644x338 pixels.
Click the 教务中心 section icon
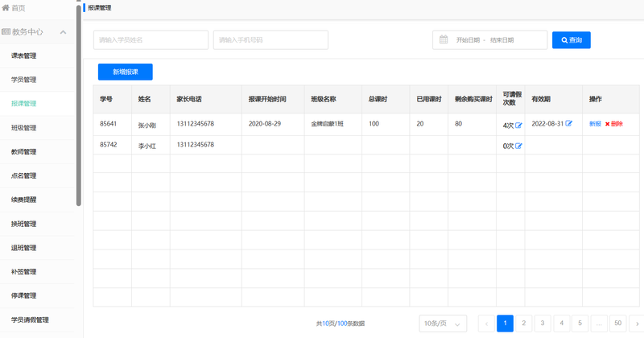tap(6, 31)
